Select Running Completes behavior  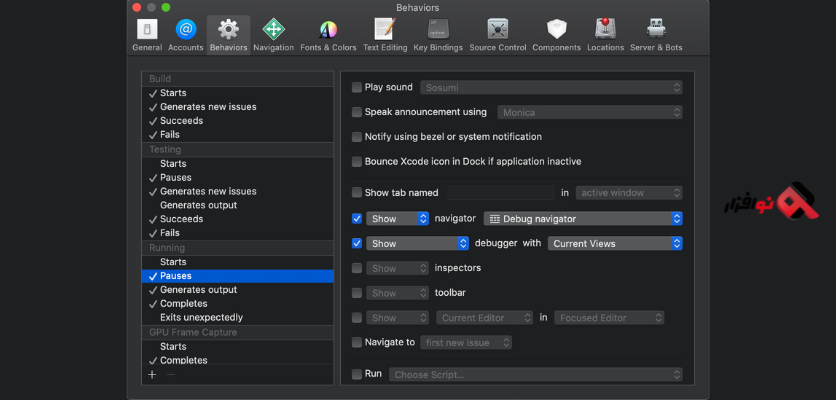tap(238, 303)
